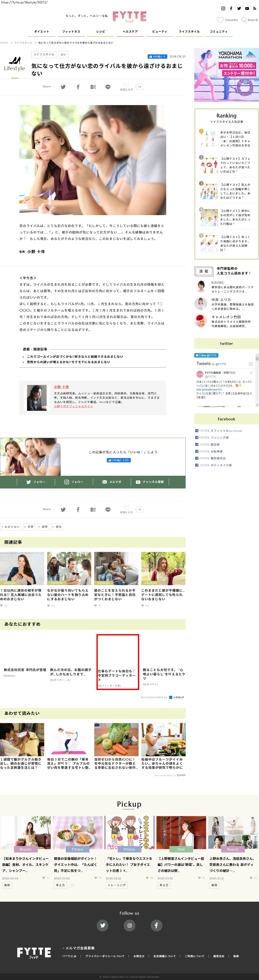Select the レシピ navigation tab
Screen dimensions: 259x980
coord(101,32)
